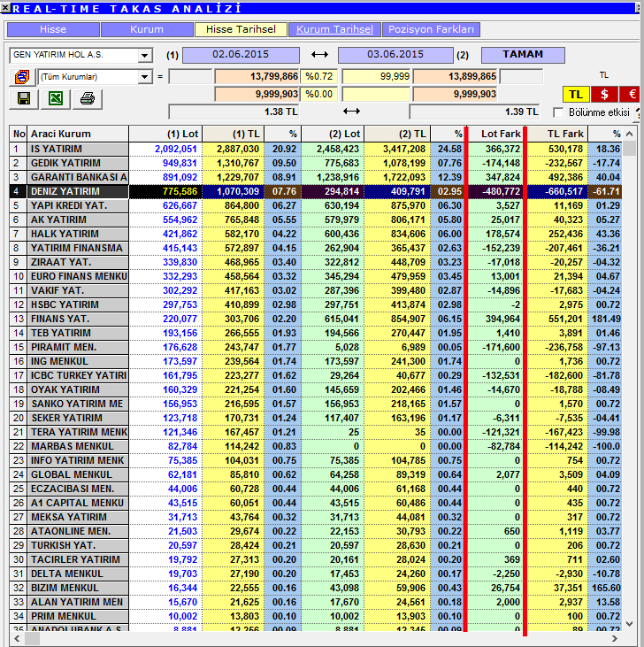Viewport: 644px width, 647px height.
Task: Sort by the (2) Lot column header
Action: click(333, 134)
